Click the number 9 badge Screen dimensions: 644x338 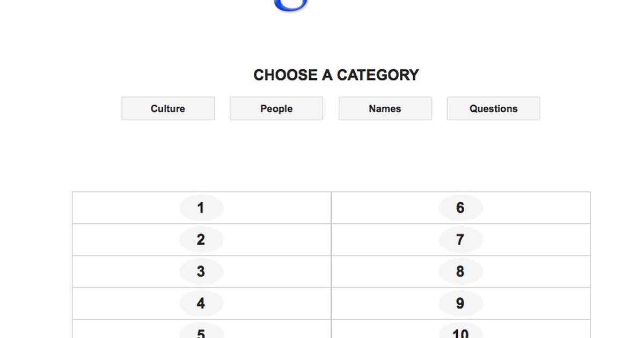click(460, 304)
